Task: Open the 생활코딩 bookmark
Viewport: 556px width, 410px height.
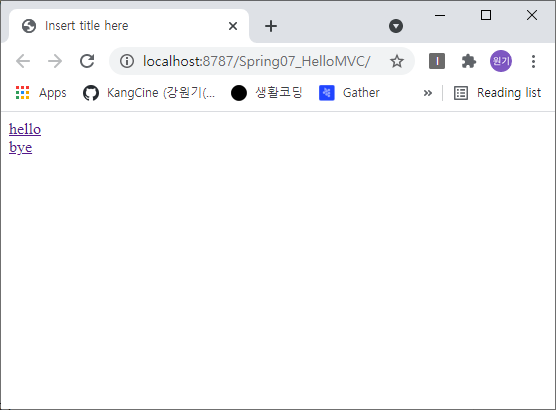Action: (x=267, y=93)
